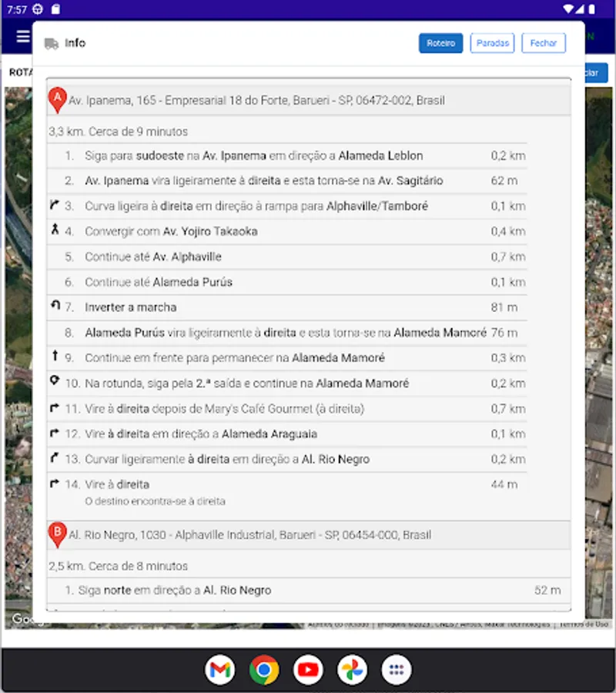The width and height of the screenshot is (616, 693).
Task: Close the dialog with Fechar button
Action: click(x=544, y=43)
